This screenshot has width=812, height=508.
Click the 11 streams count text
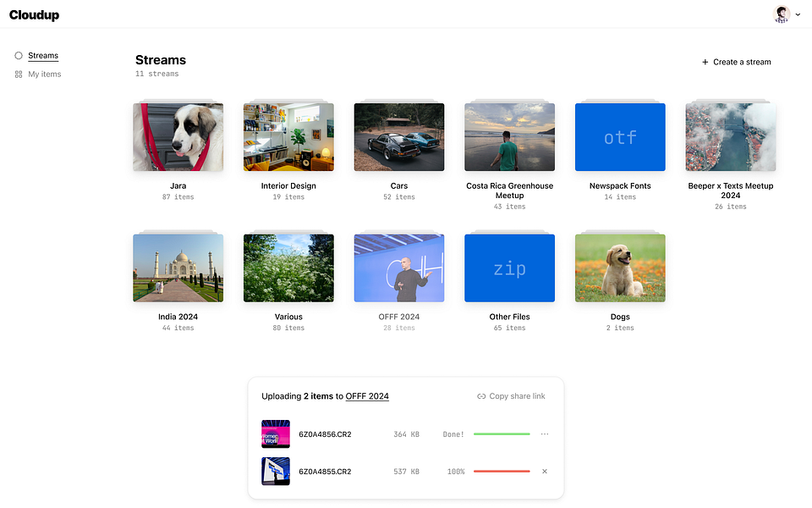157,75
